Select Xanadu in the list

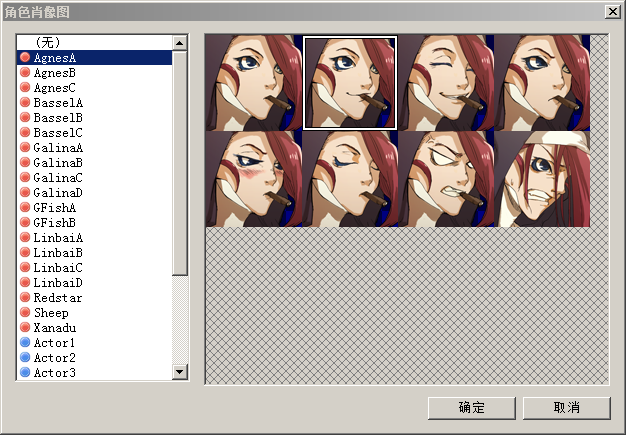(95, 328)
